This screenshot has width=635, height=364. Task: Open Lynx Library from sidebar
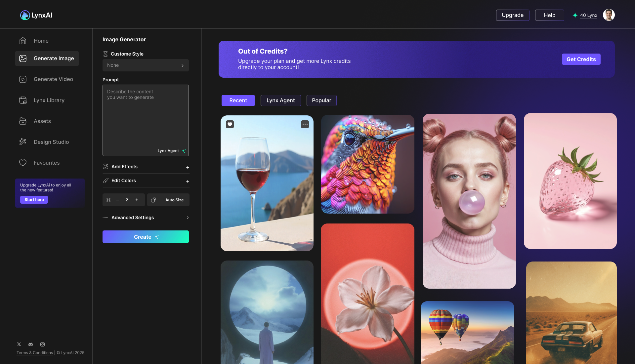click(x=49, y=100)
